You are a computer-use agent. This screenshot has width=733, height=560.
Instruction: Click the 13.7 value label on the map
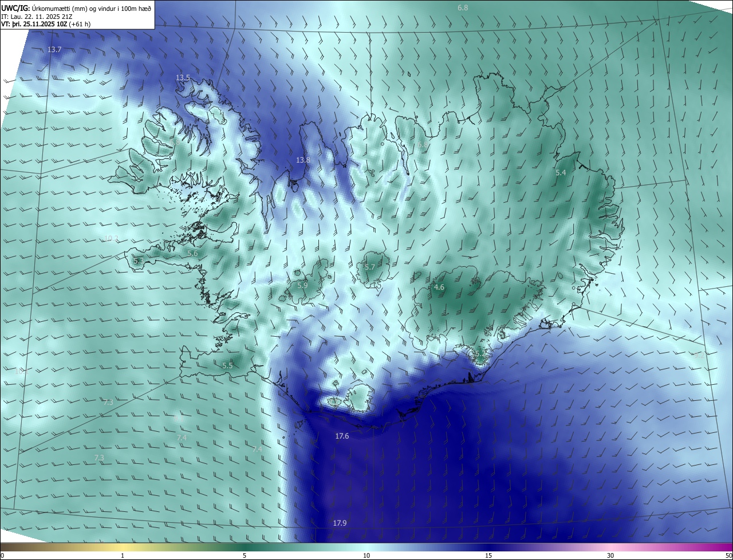tap(54, 50)
